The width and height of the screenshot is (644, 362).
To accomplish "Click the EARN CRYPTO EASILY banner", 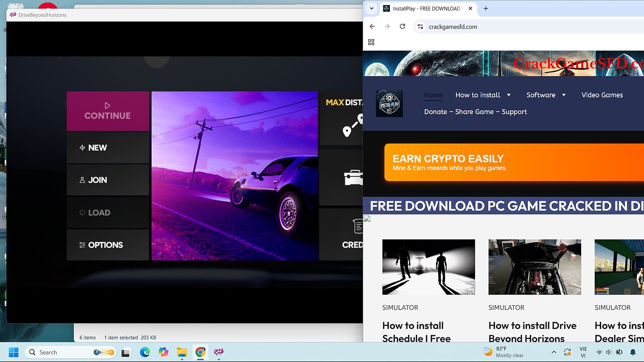I will (514, 162).
